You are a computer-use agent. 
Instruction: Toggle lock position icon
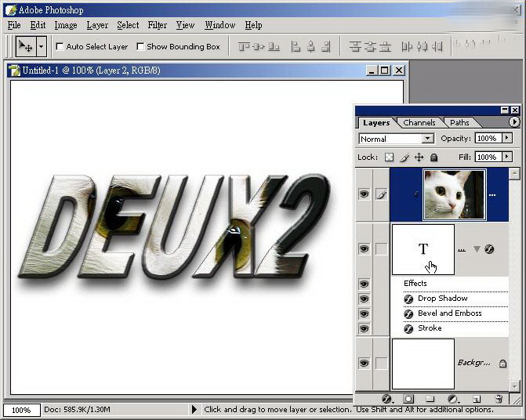[419, 157]
